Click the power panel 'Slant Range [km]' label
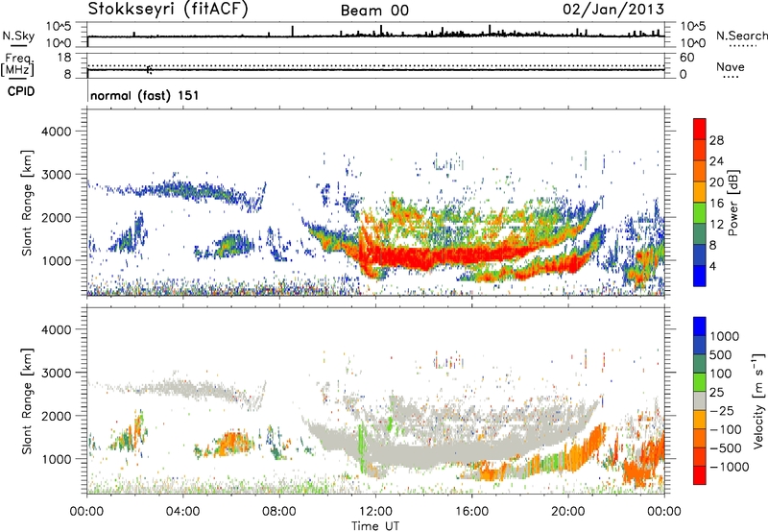 coord(27,203)
